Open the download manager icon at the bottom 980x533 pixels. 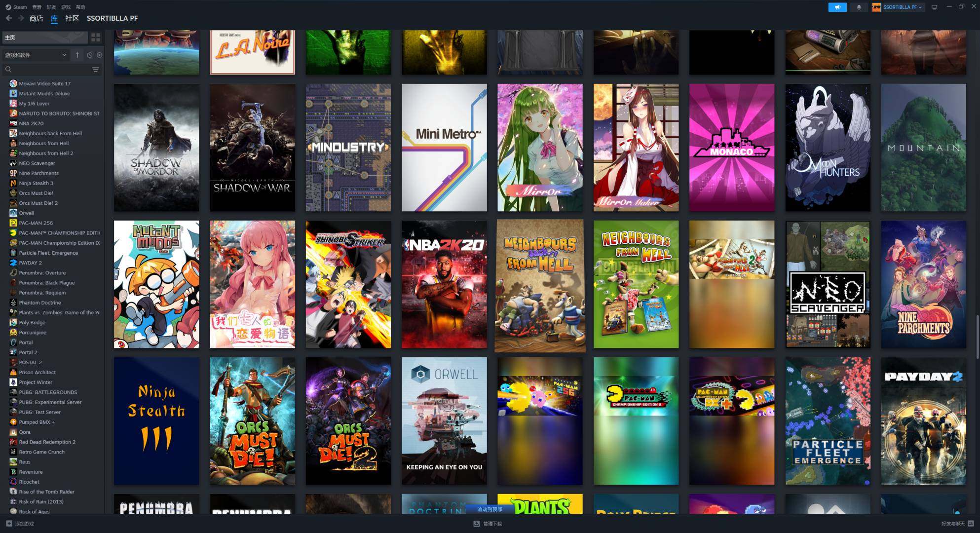click(476, 524)
